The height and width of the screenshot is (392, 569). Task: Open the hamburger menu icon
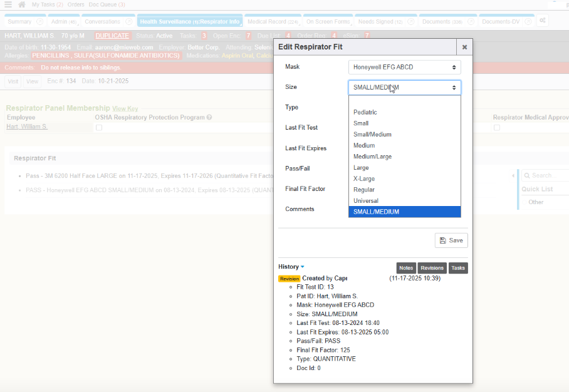[x=8, y=4]
